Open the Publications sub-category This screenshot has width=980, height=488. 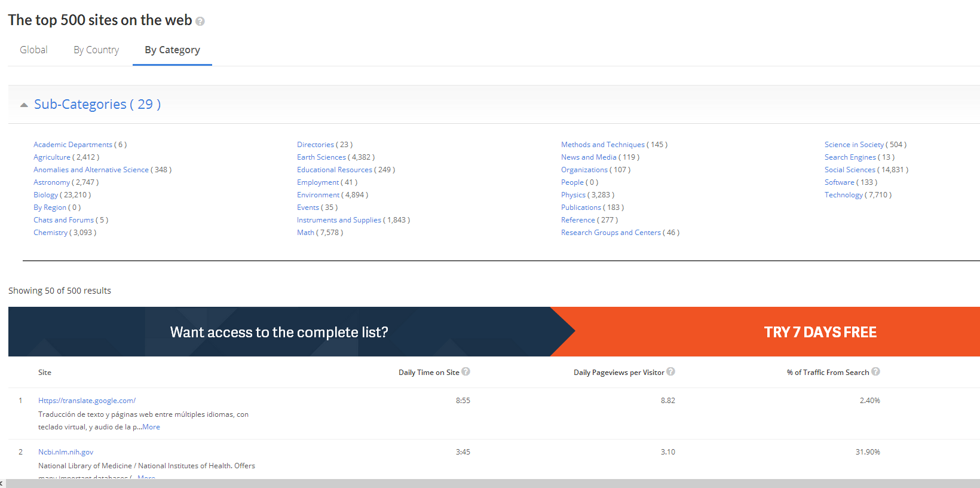(581, 208)
